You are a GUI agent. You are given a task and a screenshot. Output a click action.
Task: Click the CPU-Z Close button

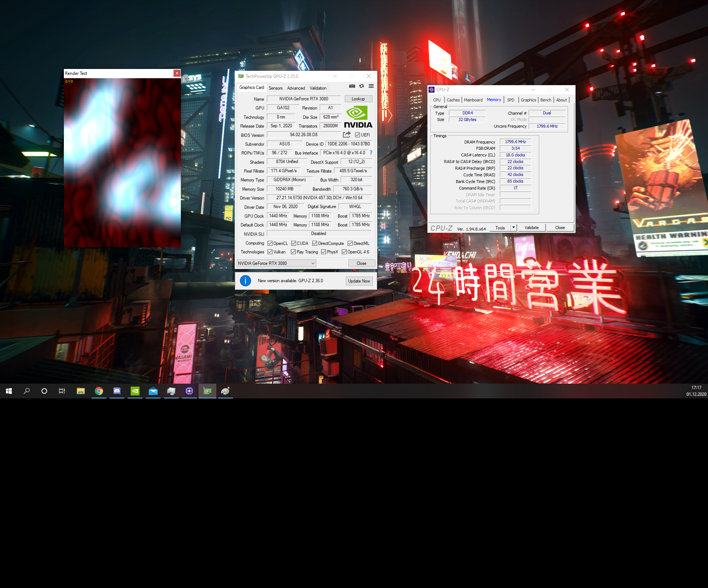click(x=560, y=228)
